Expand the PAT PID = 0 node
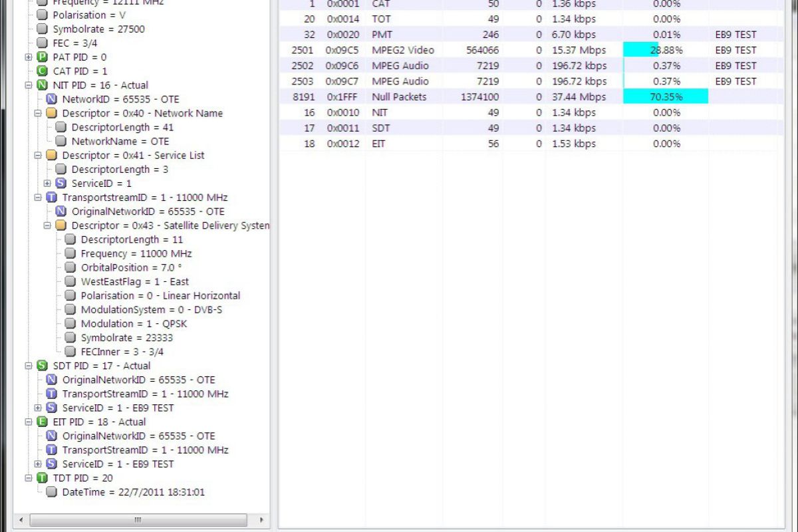Viewport: 798px width, 532px height. pyautogui.click(x=27, y=57)
